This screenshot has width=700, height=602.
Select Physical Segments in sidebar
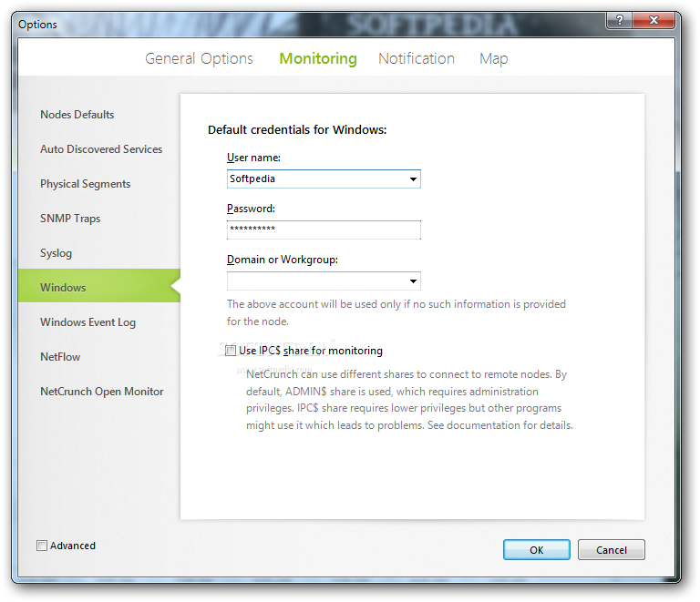point(85,184)
